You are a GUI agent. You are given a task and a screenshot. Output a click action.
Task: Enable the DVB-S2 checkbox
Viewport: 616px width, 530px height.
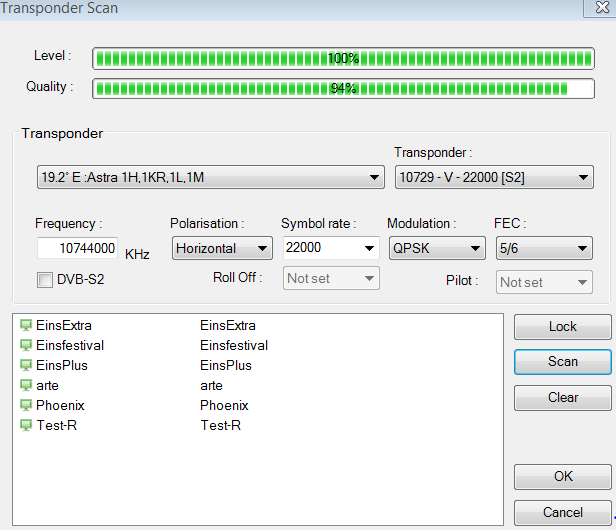[x=45, y=280]
